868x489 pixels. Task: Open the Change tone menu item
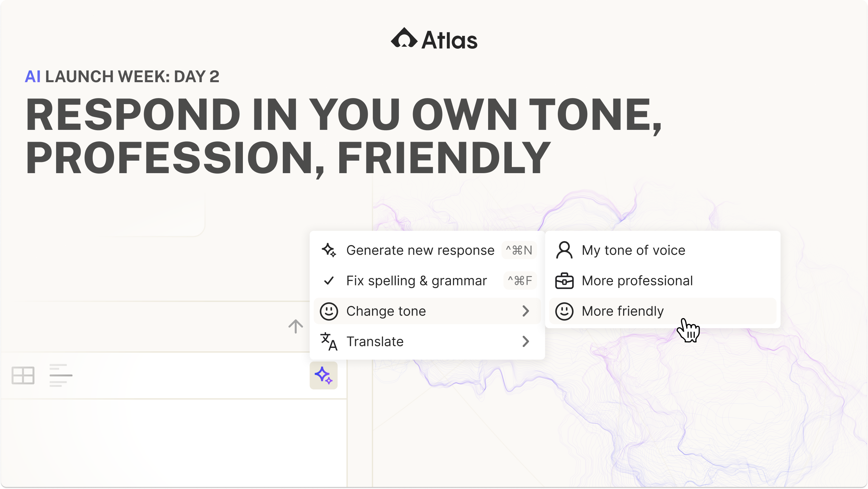[427, 311]
